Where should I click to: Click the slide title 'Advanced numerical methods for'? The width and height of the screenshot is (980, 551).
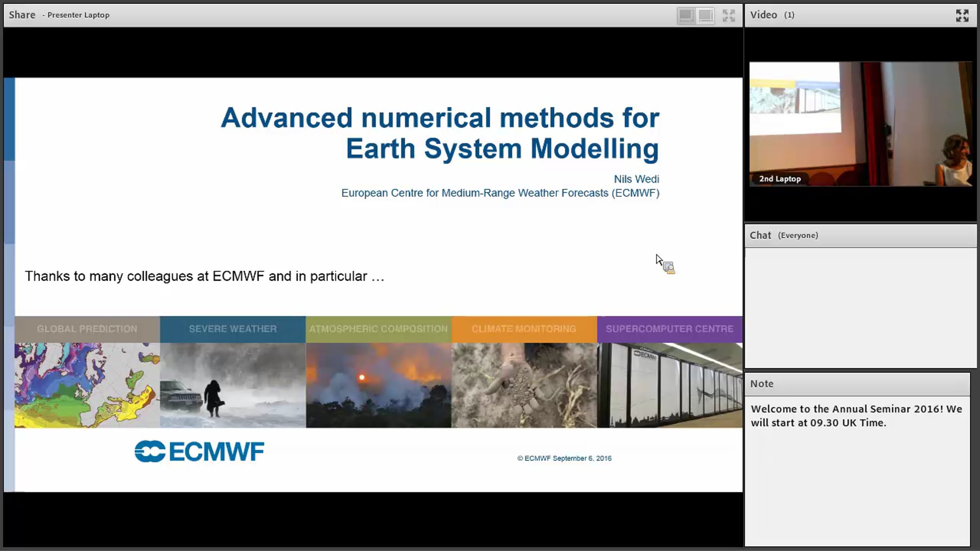click(440, 118)
